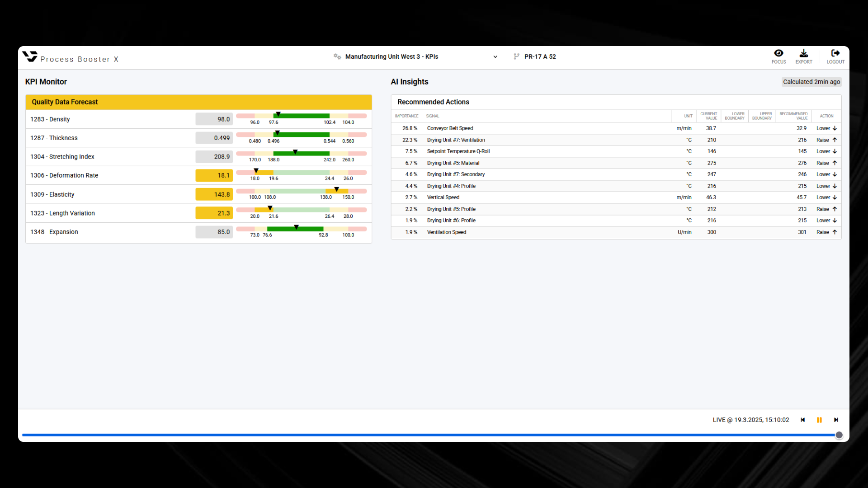Image resolution: width=868 pixels, height=488 pixels.
Task: Select the PR-17 A 52 label
Action: point(540,56)
